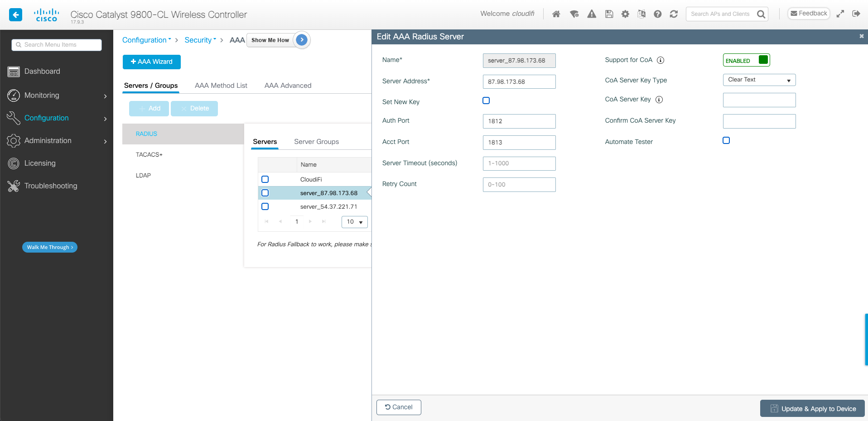Viewport: 868px width, 421px height.
Task: Click the home icon in top toolbar
Action: pyautogui.click(x=556, y=14)
